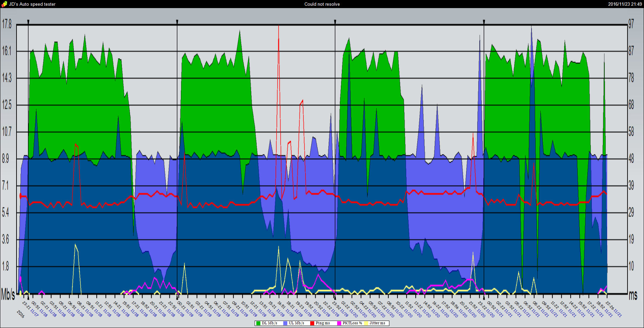644x328 pixels.
Task: Select the magenta PKTLoss % legend swatch
Action: (339, 323)
